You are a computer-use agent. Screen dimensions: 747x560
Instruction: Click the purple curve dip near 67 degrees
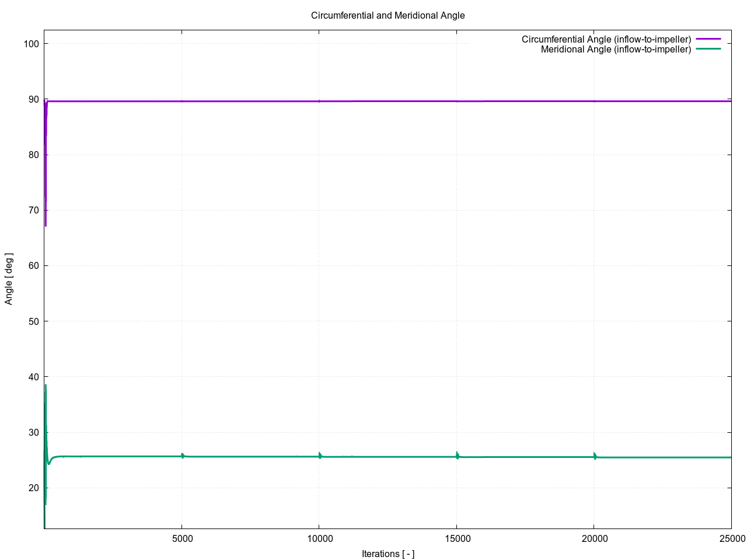tap(46, 224)
